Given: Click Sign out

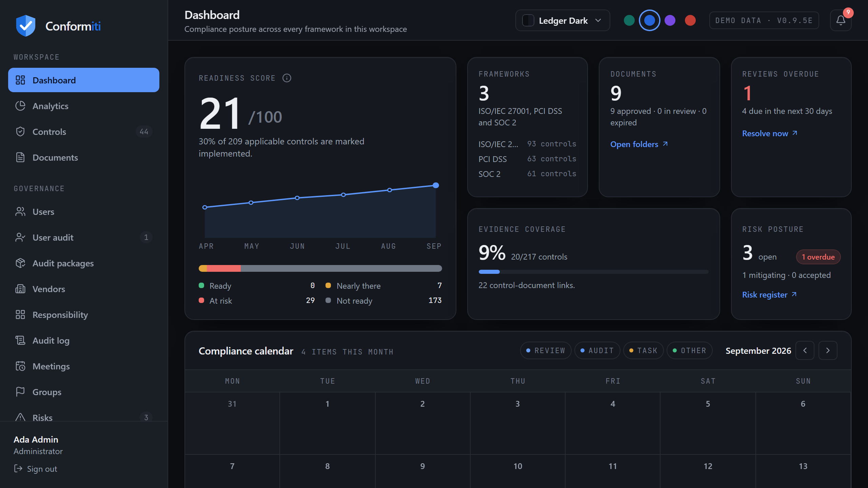Looking at the screenshot, I should [36, 469].
